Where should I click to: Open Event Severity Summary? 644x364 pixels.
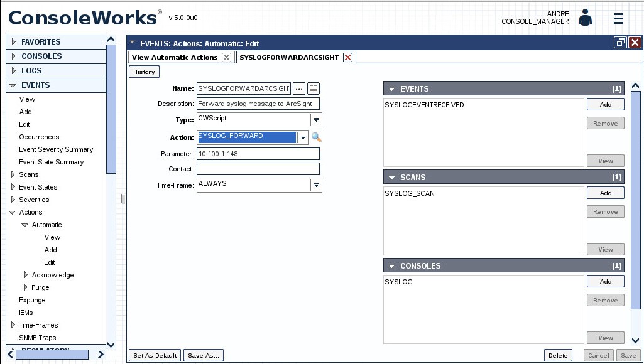click(x=56, y=149)
